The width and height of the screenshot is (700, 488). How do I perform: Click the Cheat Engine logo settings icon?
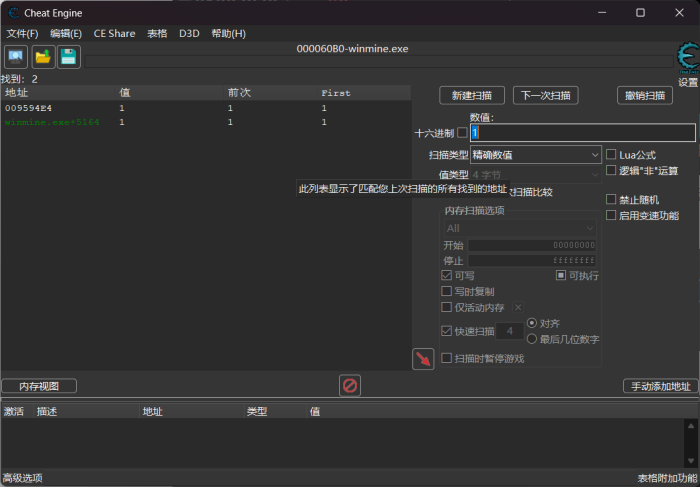coord(688,58)
